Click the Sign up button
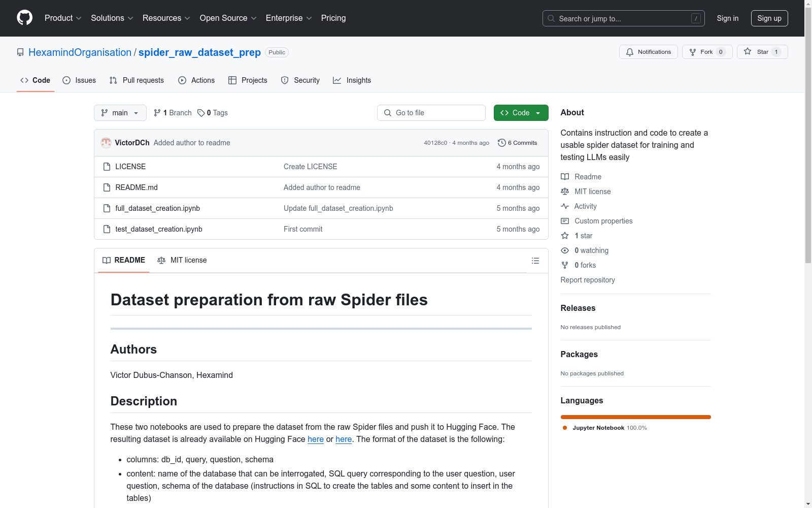 tap(769, 18)
